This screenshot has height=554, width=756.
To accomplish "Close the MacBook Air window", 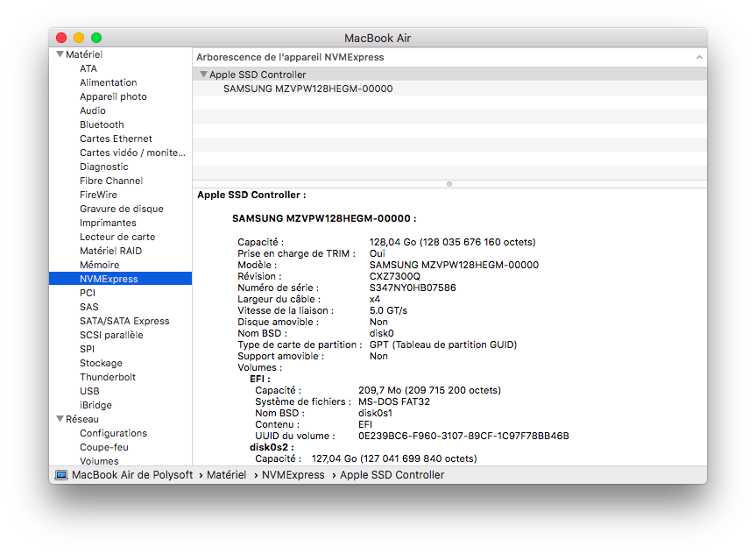I will [x=61, y=38].
